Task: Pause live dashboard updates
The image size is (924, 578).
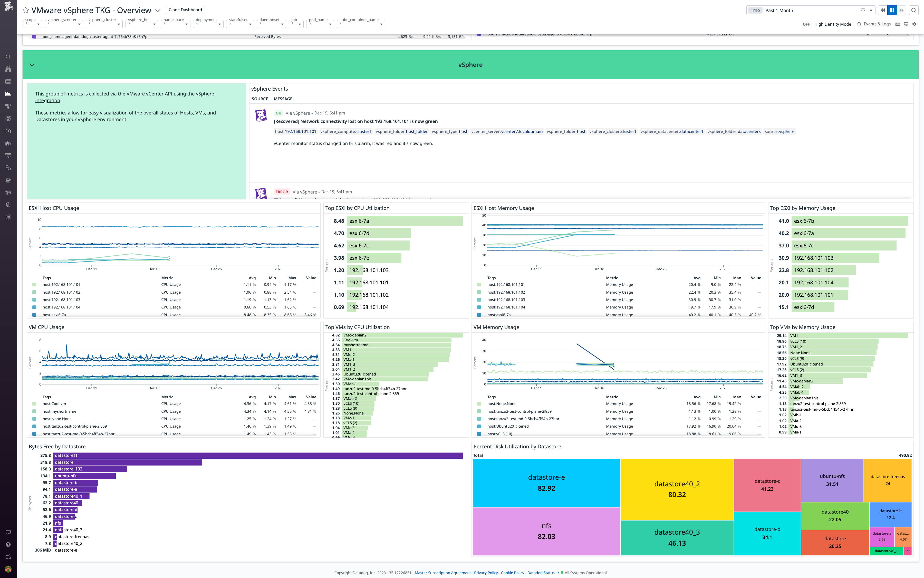Action: click(892, 10)
